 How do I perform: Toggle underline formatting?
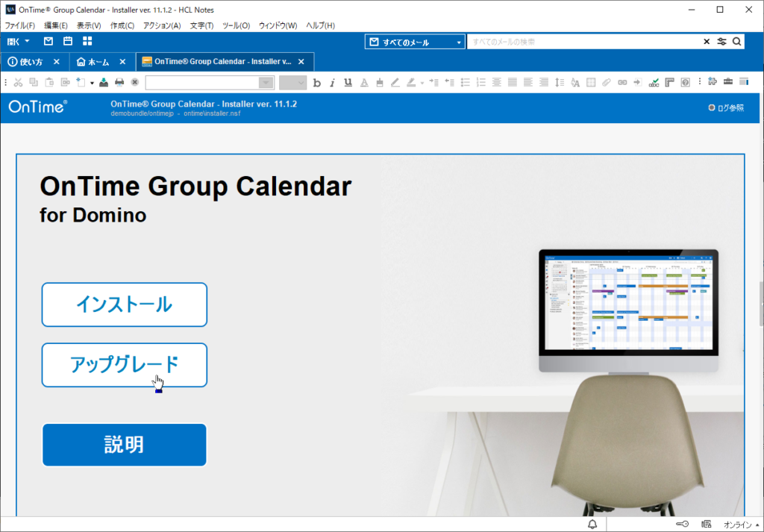tap(348, 82)
